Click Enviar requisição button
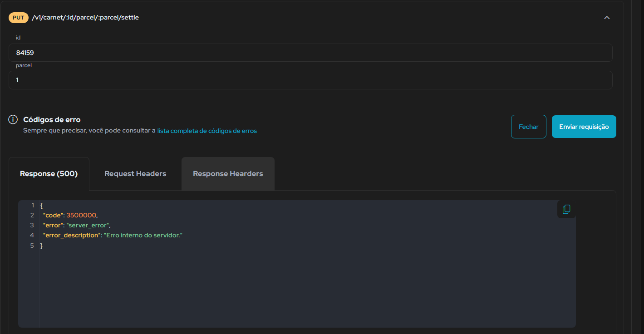644x334 pixels. 584,127
